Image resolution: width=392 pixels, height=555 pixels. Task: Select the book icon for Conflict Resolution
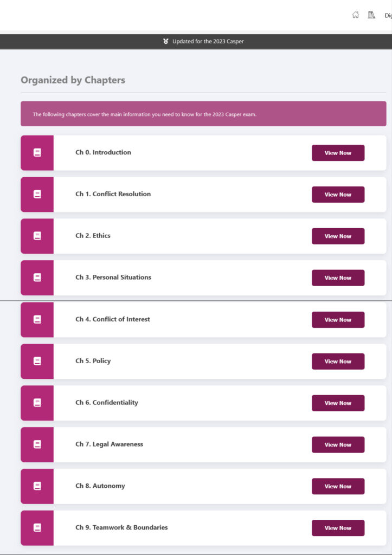click(37, 194)
